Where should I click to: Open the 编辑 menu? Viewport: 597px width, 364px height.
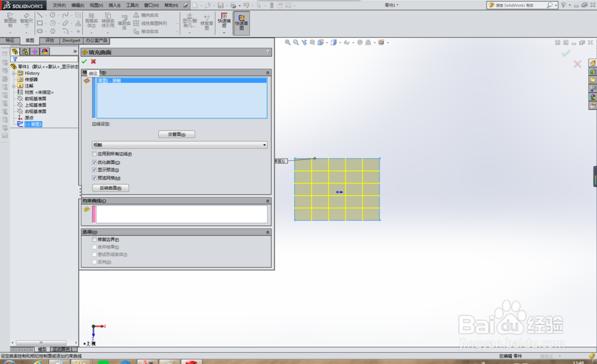[78, 5]
